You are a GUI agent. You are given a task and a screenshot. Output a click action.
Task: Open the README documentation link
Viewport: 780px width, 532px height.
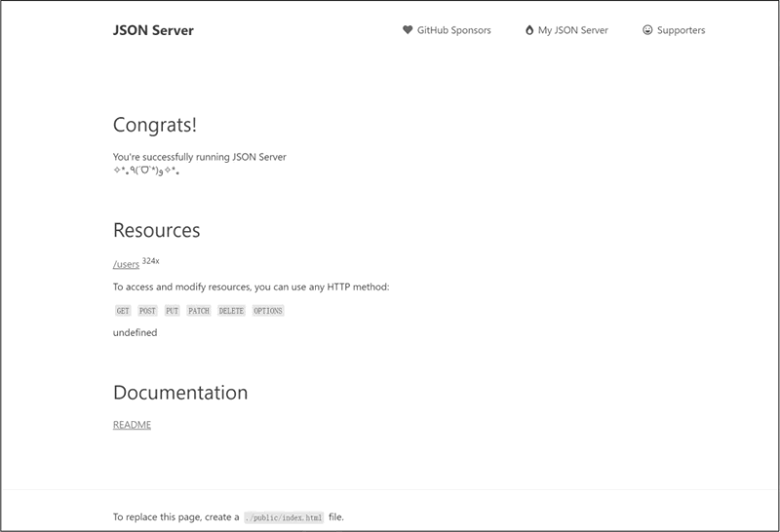132,425
